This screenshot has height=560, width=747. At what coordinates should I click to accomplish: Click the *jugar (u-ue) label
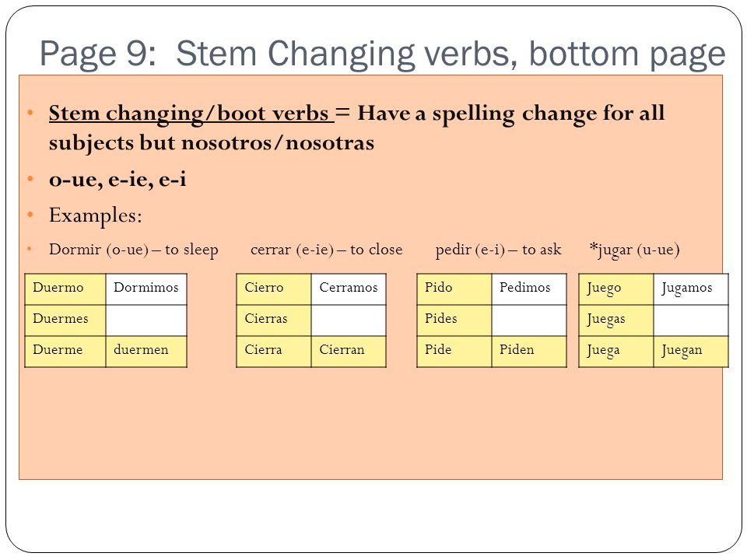coord(634,250)
